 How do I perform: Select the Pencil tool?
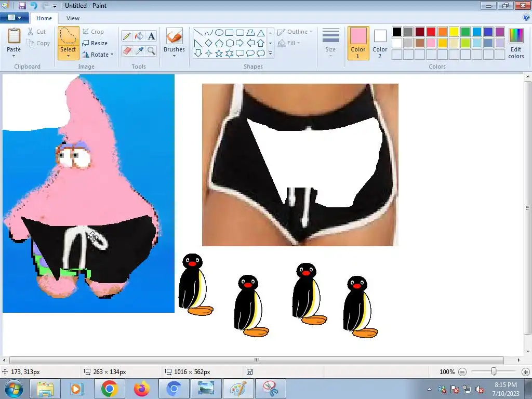(127, 36)
